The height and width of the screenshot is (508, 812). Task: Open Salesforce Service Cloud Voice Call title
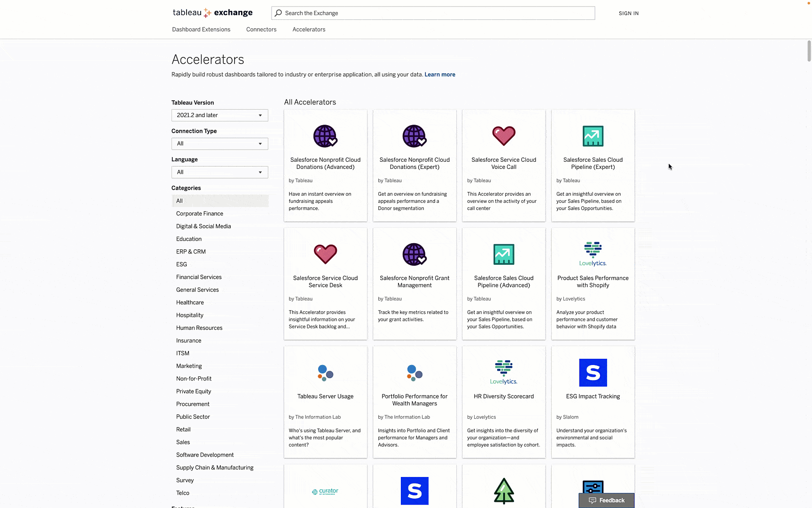click(504, 163)
